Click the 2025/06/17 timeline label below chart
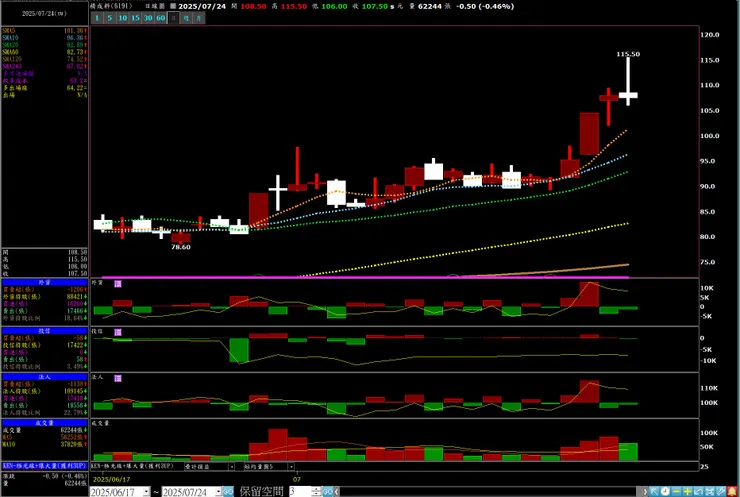This screenshot has height=497, width=740. (x=111, y=479)
